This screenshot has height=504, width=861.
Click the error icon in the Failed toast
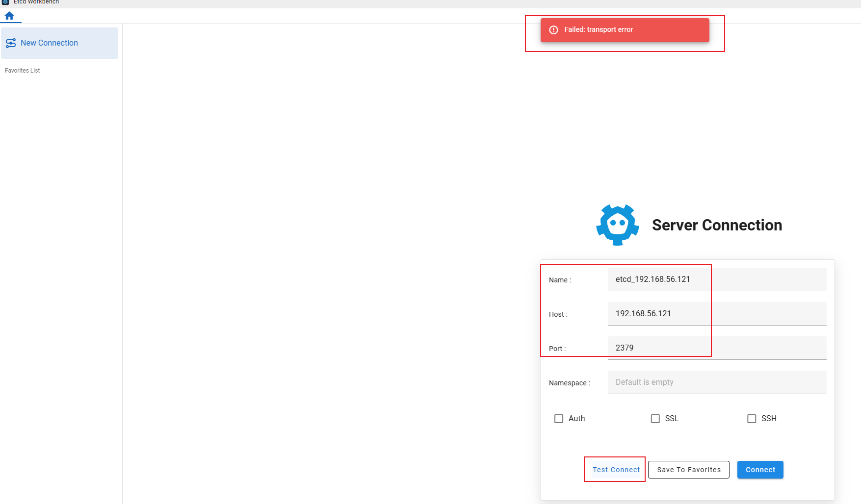[x=553, y=30]
